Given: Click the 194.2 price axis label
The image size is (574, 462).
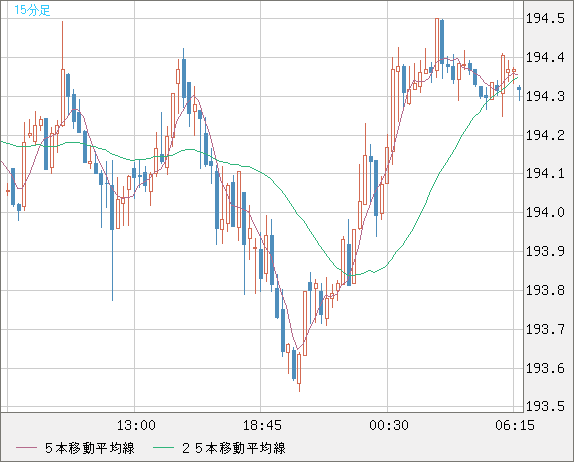Looking at the screenshot, I should (x=545, y=135).
